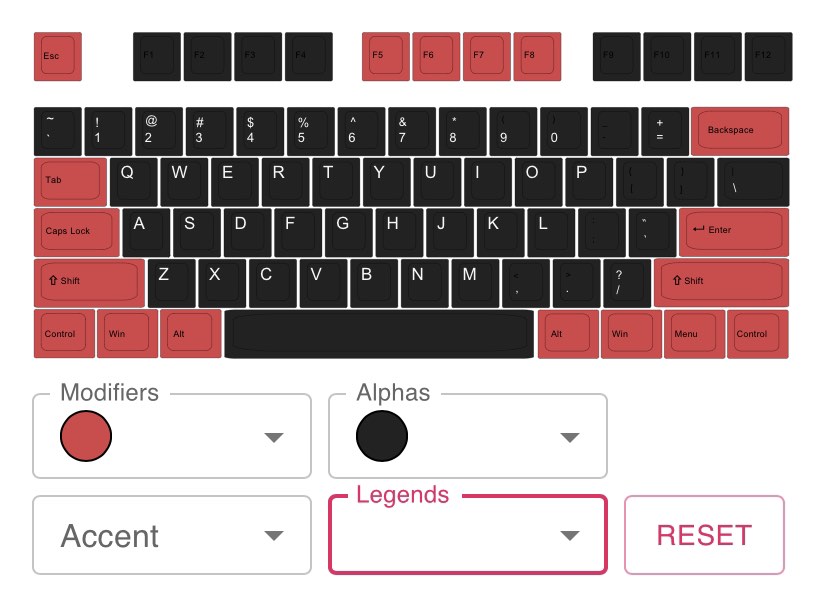
Task: Select the left Win keycap
Action: [x=125, y=333]
